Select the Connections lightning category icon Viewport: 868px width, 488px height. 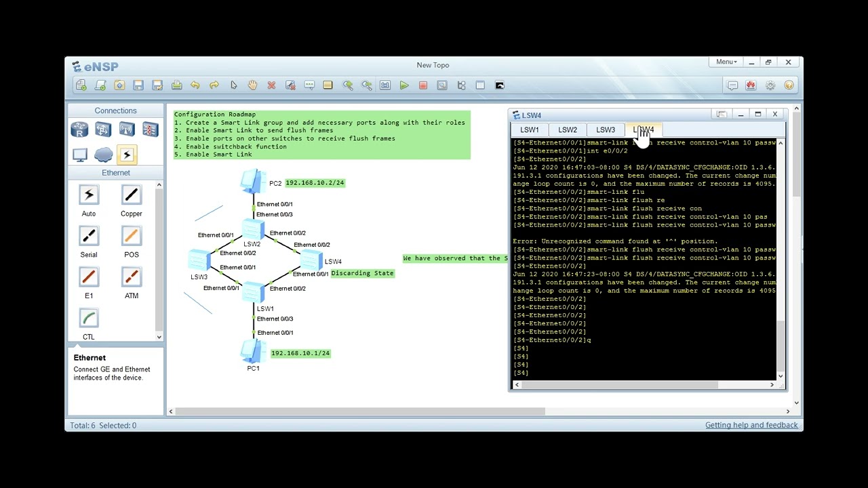click(127, 155)
